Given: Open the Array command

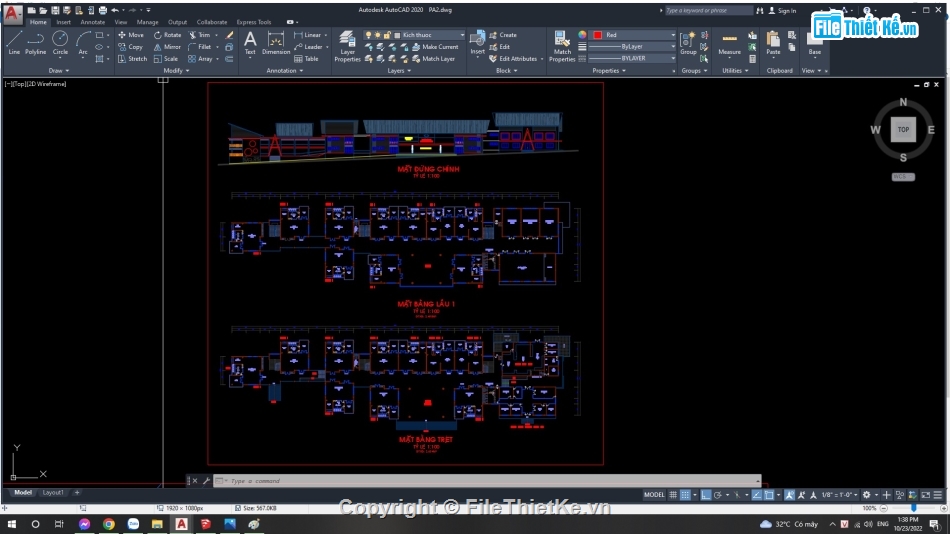Looking at the screenshot, I should [201, 59].
